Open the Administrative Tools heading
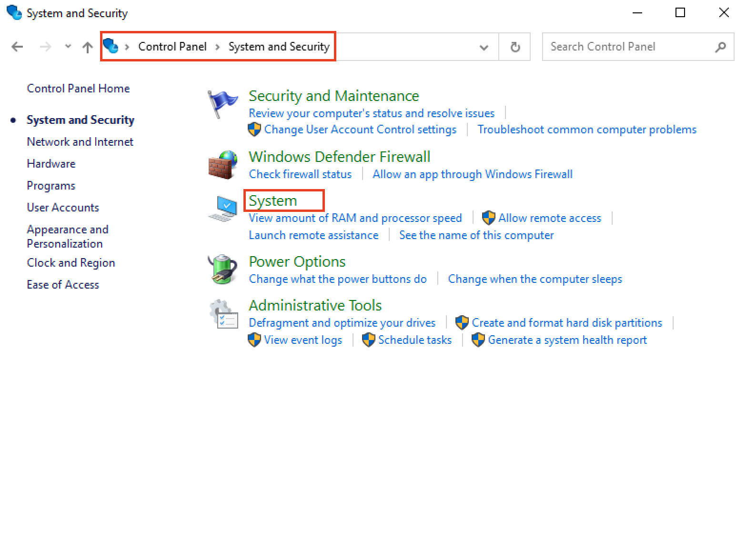746x560 pixels. pos(315,305)
